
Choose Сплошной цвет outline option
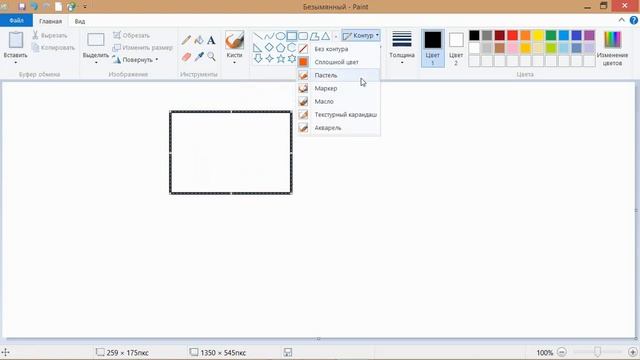(x=338, y=62)
